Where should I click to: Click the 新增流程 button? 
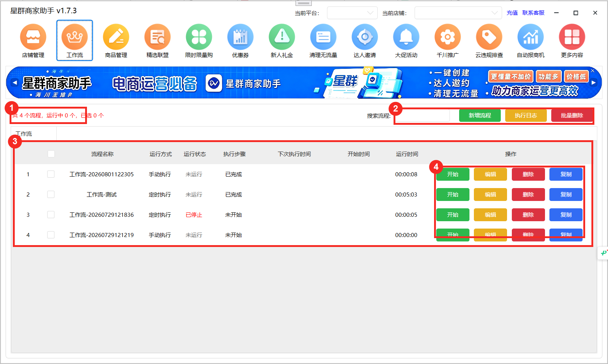(x=480, y=116)
